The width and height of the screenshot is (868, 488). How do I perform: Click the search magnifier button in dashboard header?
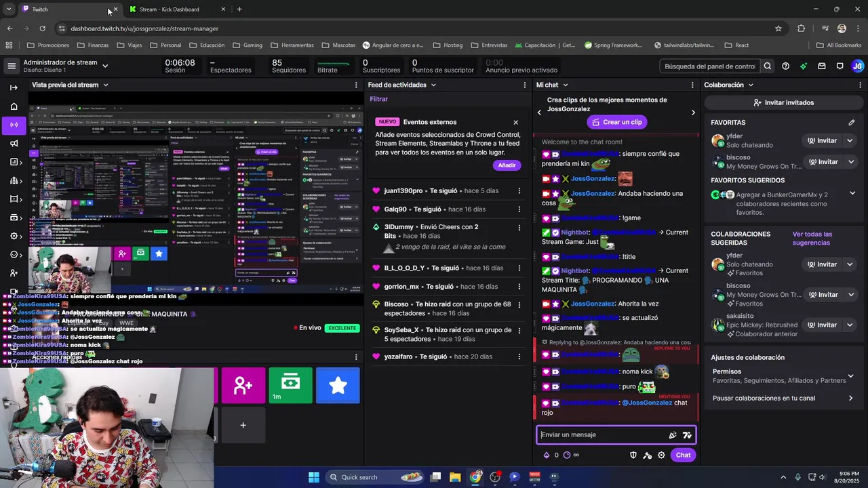click(767, 66)
